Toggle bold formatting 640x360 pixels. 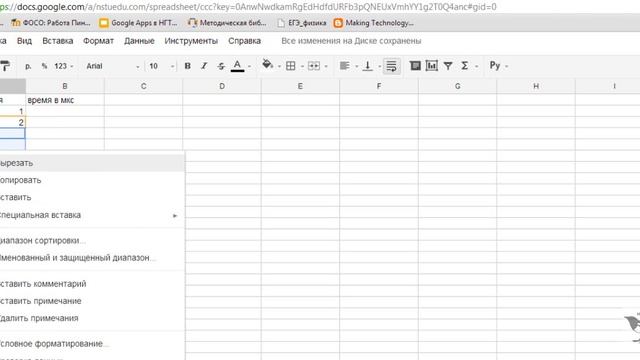[x=188, y=66]
